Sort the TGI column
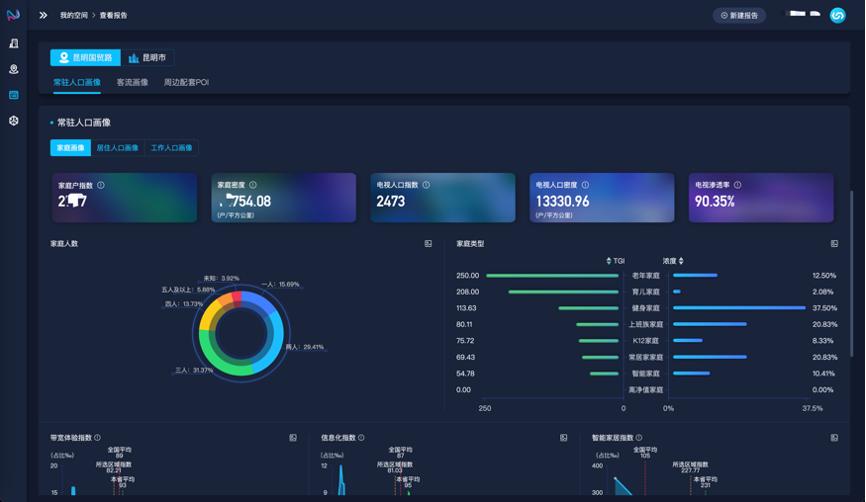Image resolution: width=866 pixels, height=502 pixels. pyautogui.click(x=615, y=261)
